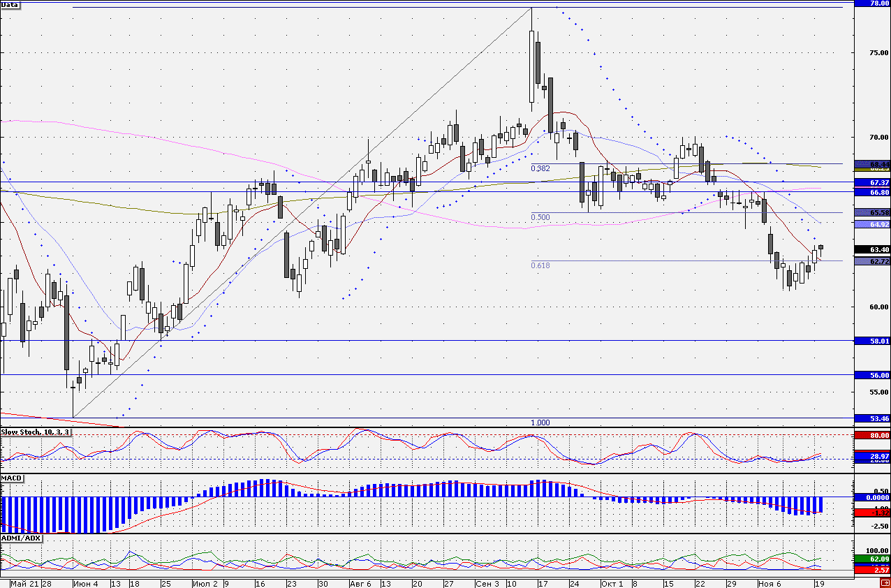Select the MACD panel label
The width and height of the screenshot is (891, 588).
pos(11,478)
